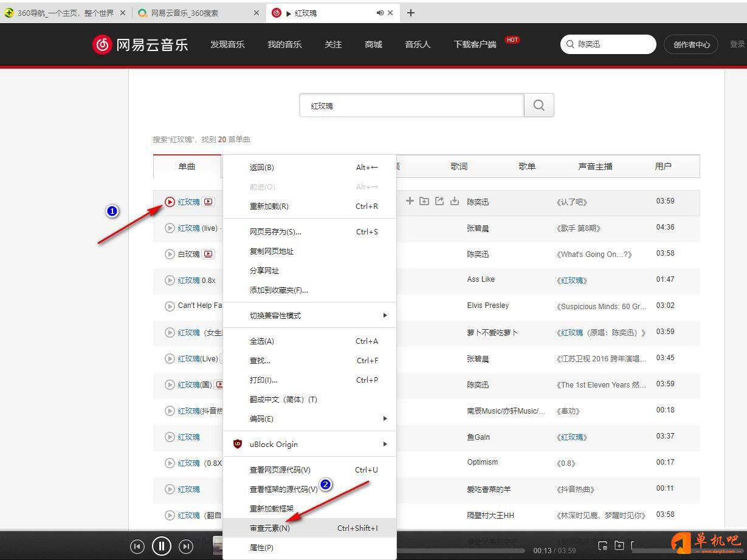747x560 pixels.
Task: Select 全选(A) menu entry
Action: pos(310,341)
